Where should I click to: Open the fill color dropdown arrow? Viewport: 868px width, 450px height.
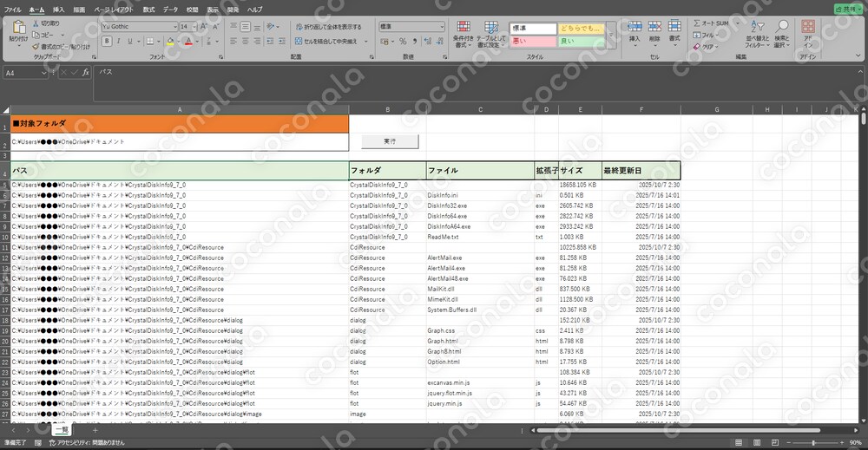(178, 42)
